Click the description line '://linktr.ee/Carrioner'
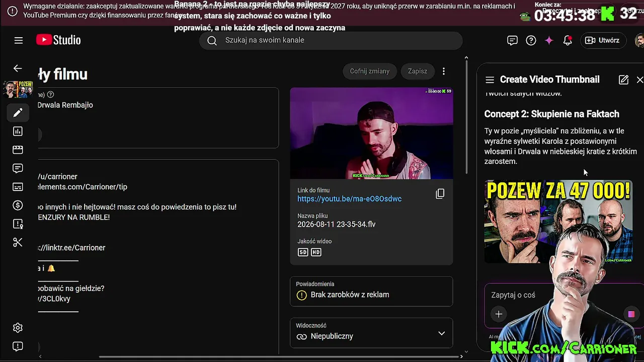This screenshot has height=362, width=644. 71,248
